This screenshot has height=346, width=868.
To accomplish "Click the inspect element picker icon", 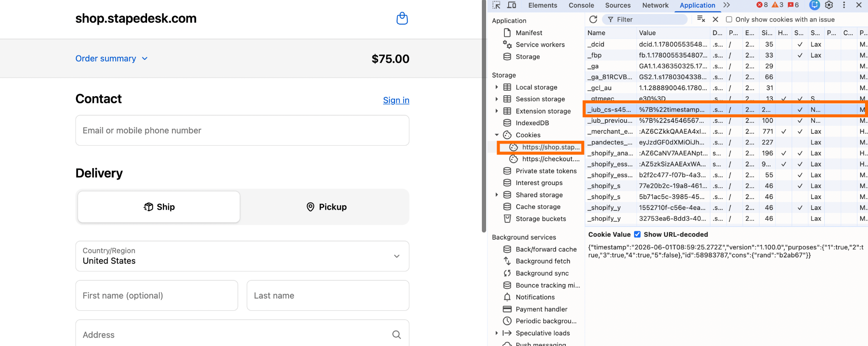I will pyautogui.click(x=496, y=5).
